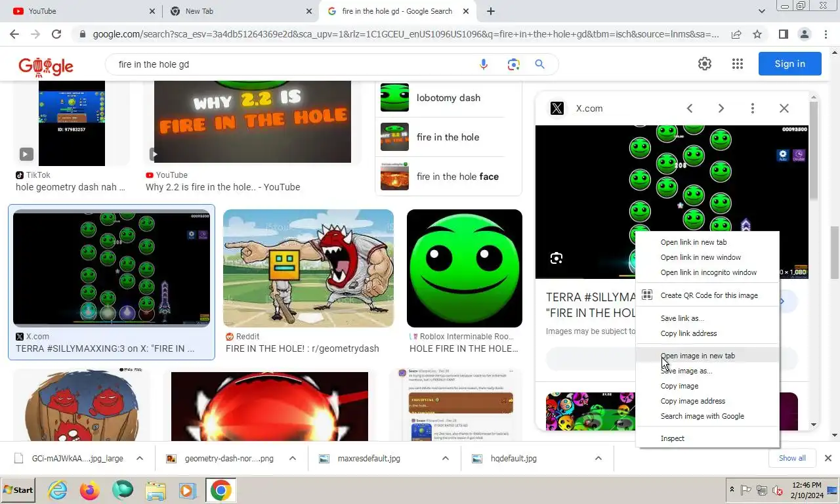
Task: Open the Chrome three-dot menu
Action: (825, 34)
